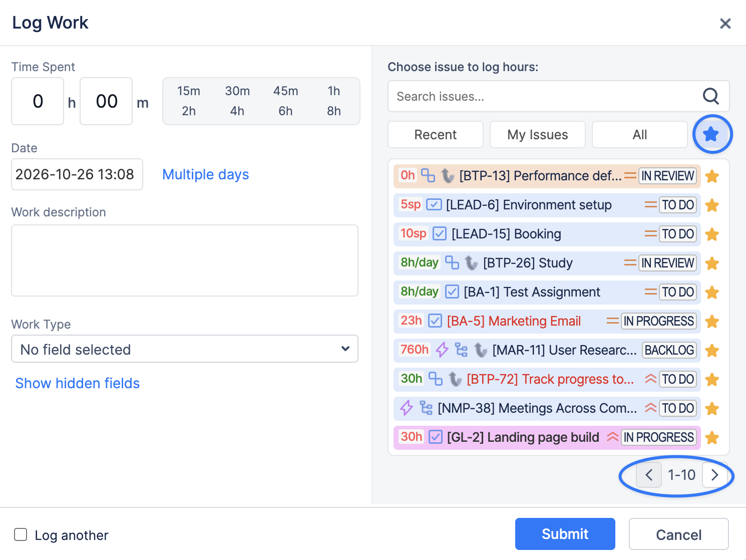Unfavorite the BA-5 Marketing Email star
The height and width of the screenshot is (560, 746).
[712, 322]
